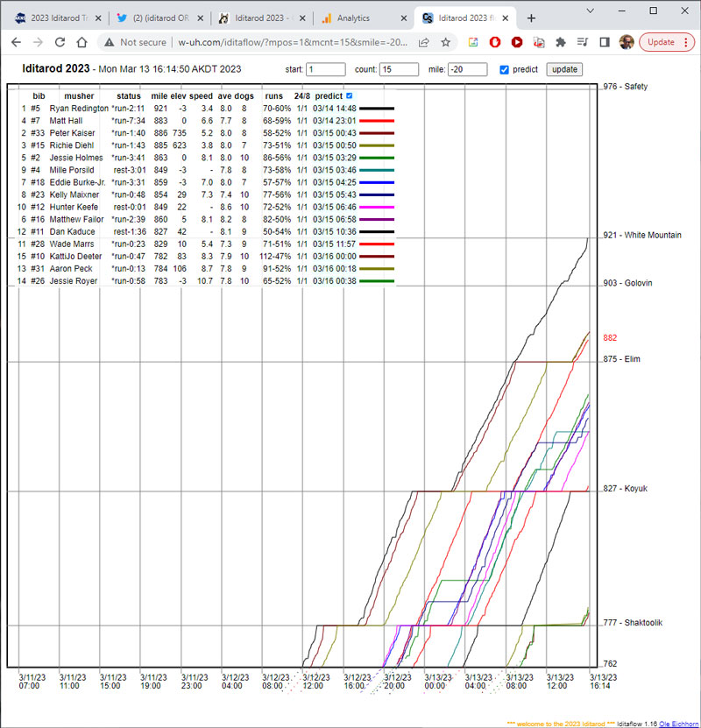Open the Extensions puzzle icon
The width and height of the screenshot is (701, 728).
[x=561, y=42]
